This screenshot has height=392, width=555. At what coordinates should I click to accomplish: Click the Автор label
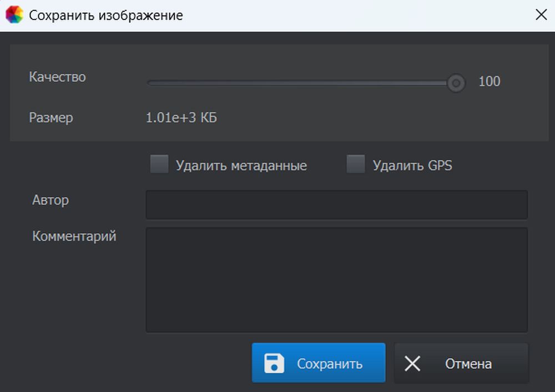(51, 200)
